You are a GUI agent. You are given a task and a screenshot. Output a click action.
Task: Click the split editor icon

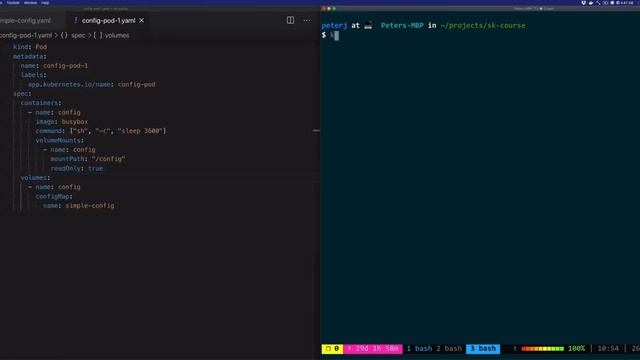290,20
